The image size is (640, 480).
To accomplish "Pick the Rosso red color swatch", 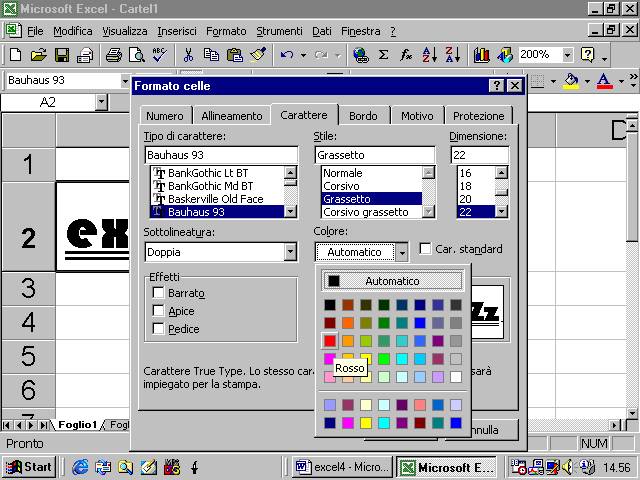I will point(330,340).
